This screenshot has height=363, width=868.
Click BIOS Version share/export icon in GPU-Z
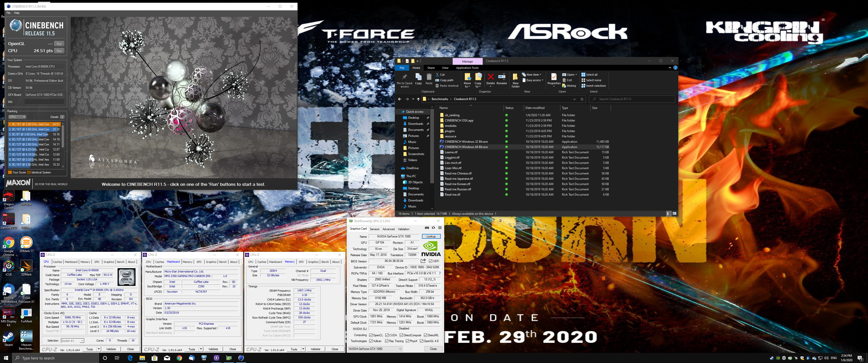point(423,261)
